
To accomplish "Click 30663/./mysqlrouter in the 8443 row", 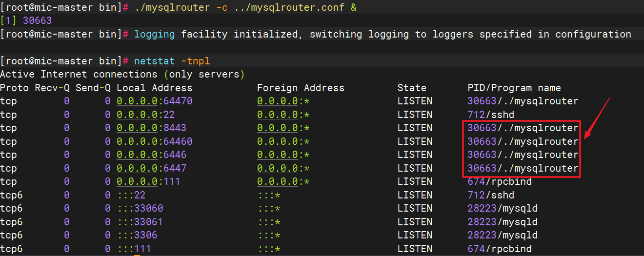I will click(x=523, y=128).
